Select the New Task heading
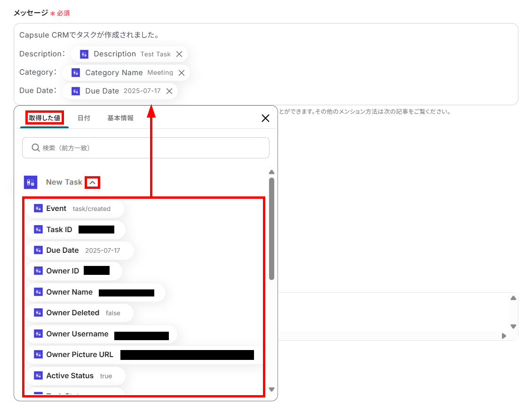The width and height of the screenshot is (532, 413). [64, 182]
